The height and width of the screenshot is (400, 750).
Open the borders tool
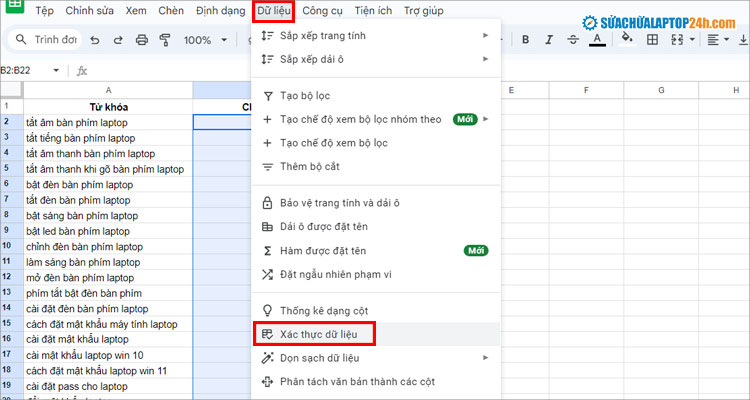(x=652, y=40)
